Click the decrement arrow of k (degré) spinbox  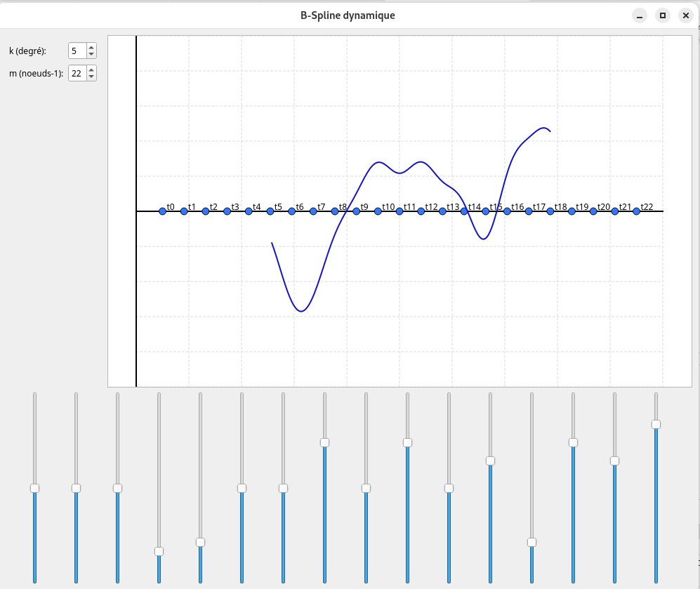click(x=91, y=55)
